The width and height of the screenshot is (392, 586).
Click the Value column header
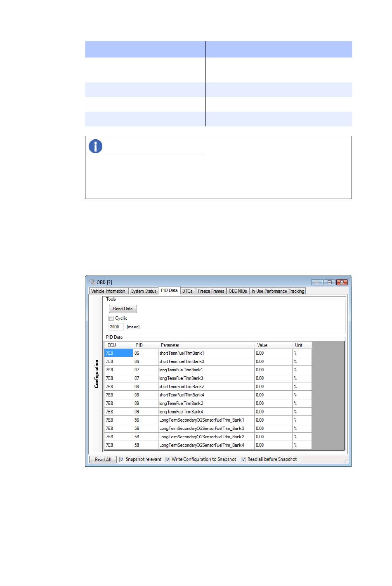[x=273, y=345]
